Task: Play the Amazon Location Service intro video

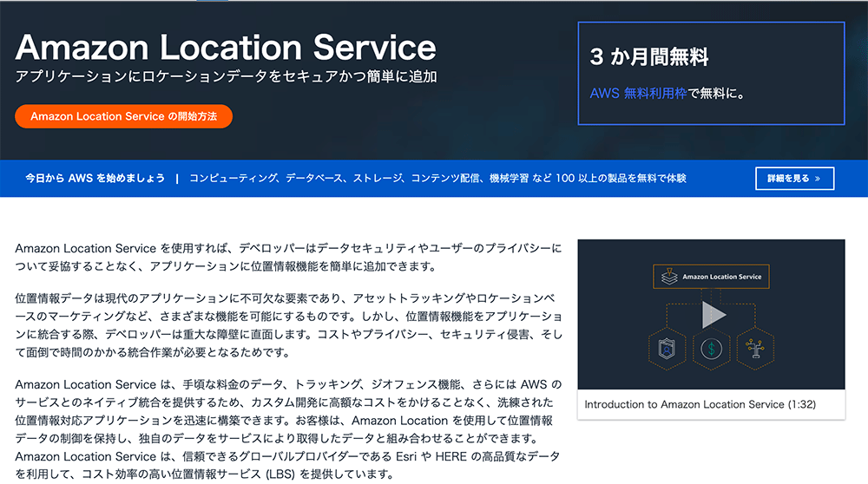Action: pos(713,315)
